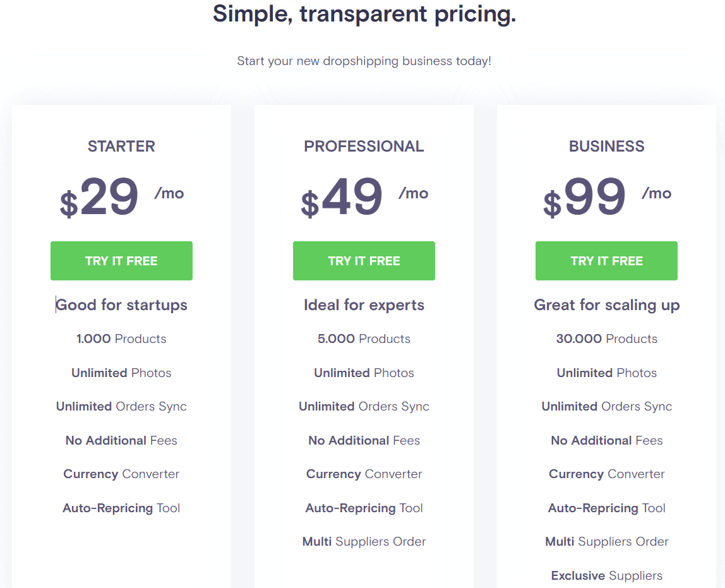This screenshot has height=588, width=725.
Task: Click TRY IT FREE under the Starter plan
Action: (121, 260)
